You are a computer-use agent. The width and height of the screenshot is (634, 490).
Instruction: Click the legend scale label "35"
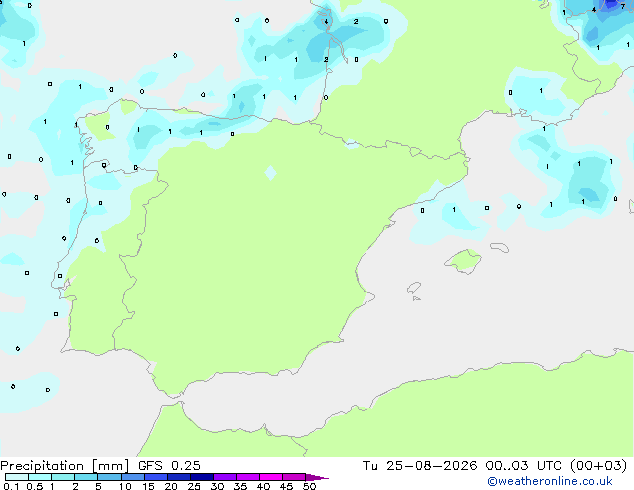pyautogui.click(x=240, y=486)
